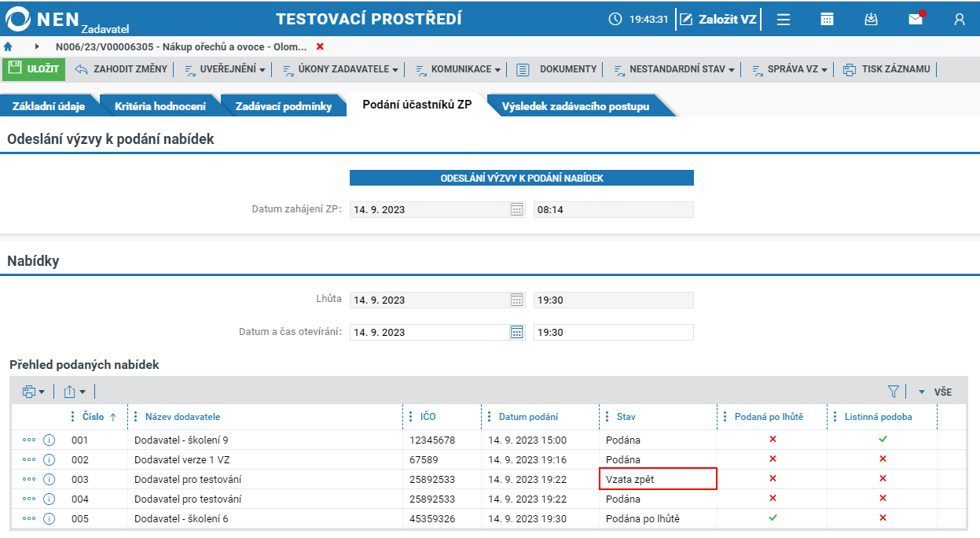Open user profile icon
Screen dimensions: 980x538
(960, 20)
